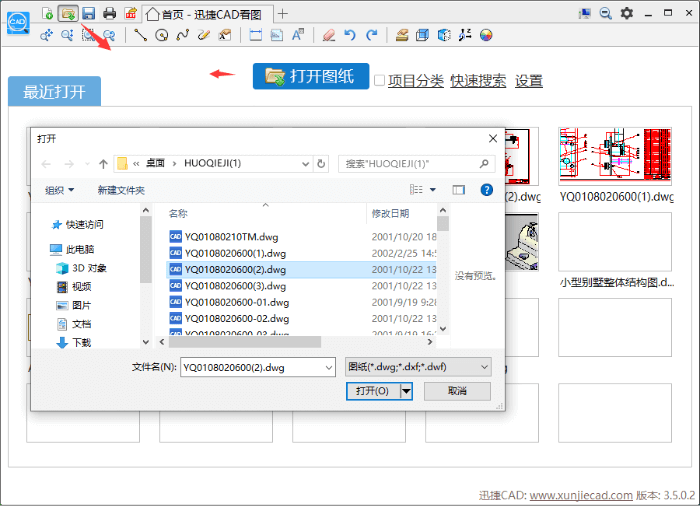Click the export convert icon beside print
The height and width of the screenshot is (506, 700).
[x=130, y=14]
